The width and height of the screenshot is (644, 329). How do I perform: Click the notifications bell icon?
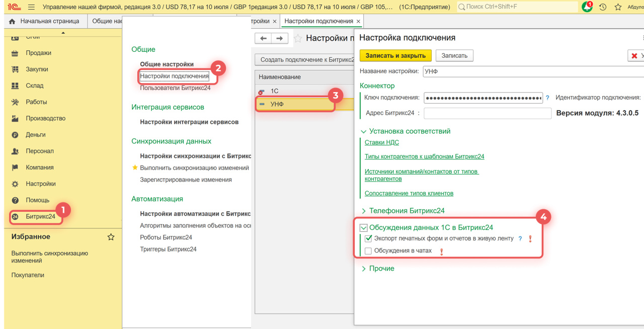point(587,7)
